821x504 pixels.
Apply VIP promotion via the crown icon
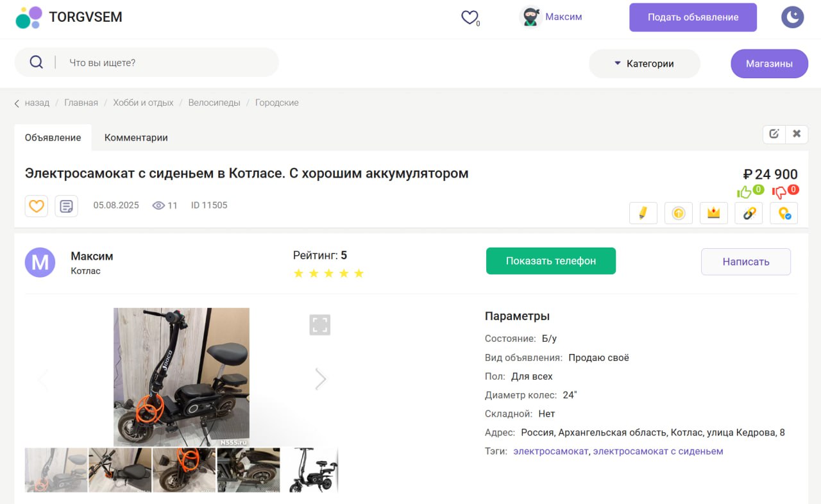714,213
